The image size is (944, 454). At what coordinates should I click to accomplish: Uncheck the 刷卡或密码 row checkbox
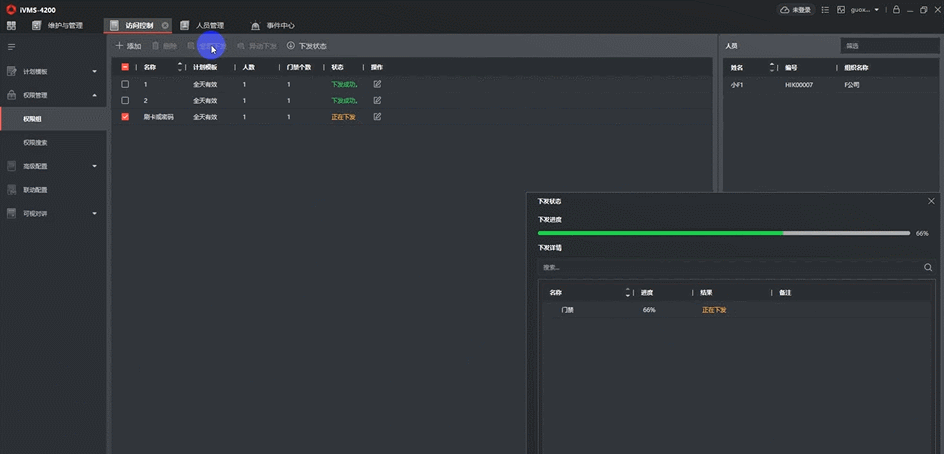coord(125,117)
